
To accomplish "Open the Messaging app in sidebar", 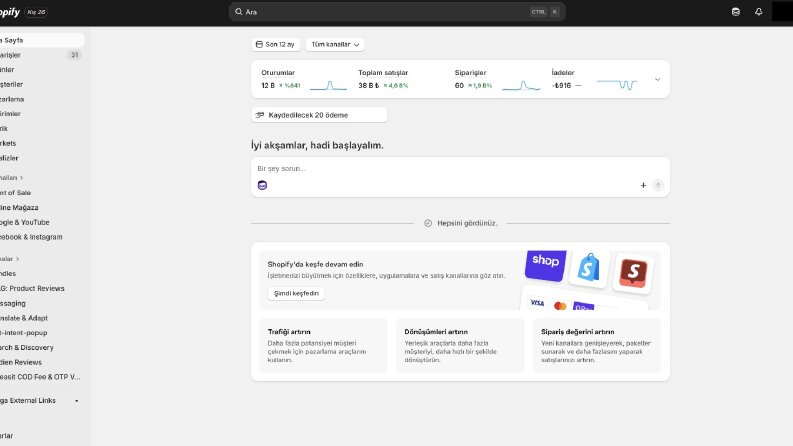I will [40, 303].
